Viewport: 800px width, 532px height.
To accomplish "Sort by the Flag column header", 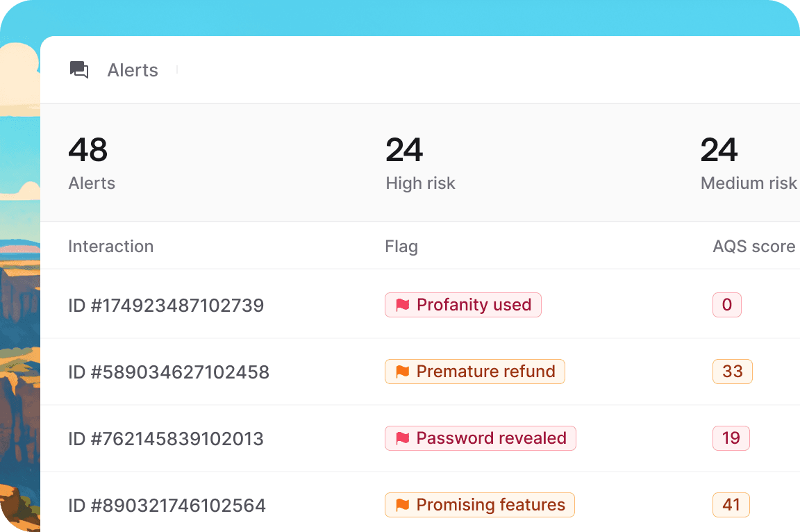I will point(401,247).
